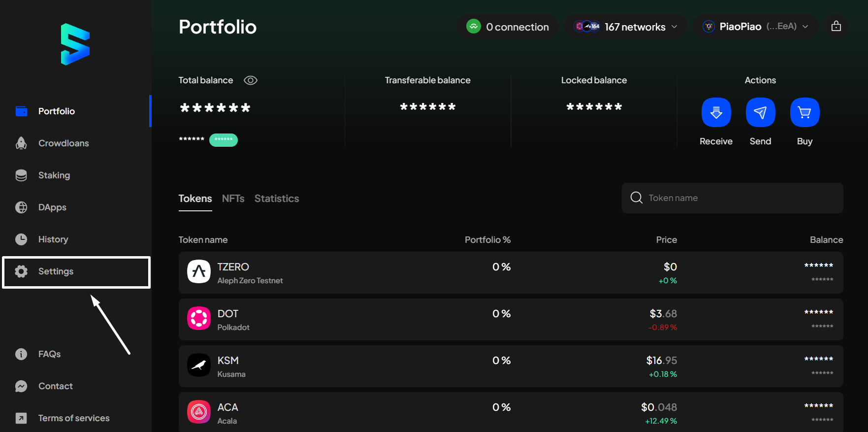Expand the 167 networks dropdown
Viewport: 868px width, 432px height.
[x=626, y=27]
